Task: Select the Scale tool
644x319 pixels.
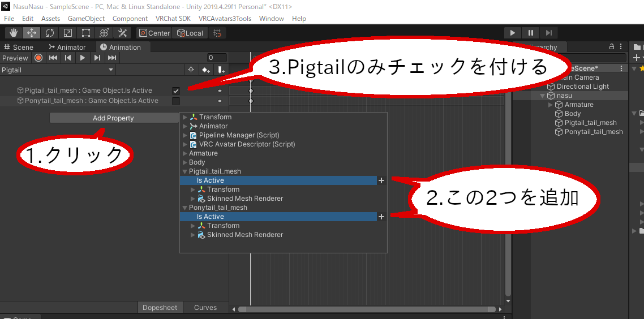Action: pyautogui.click(x=68, y=33)
